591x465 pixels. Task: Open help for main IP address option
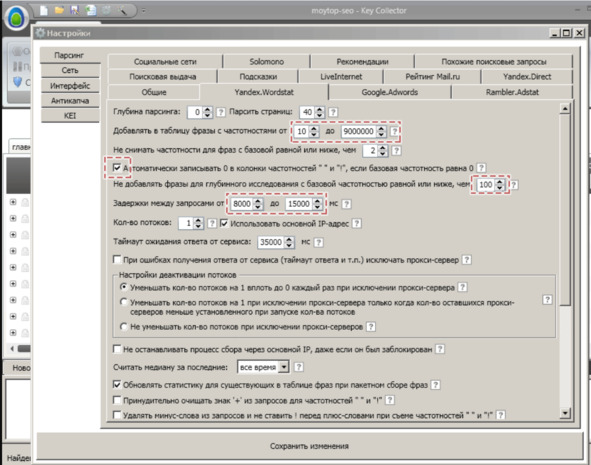pos(357,223)
